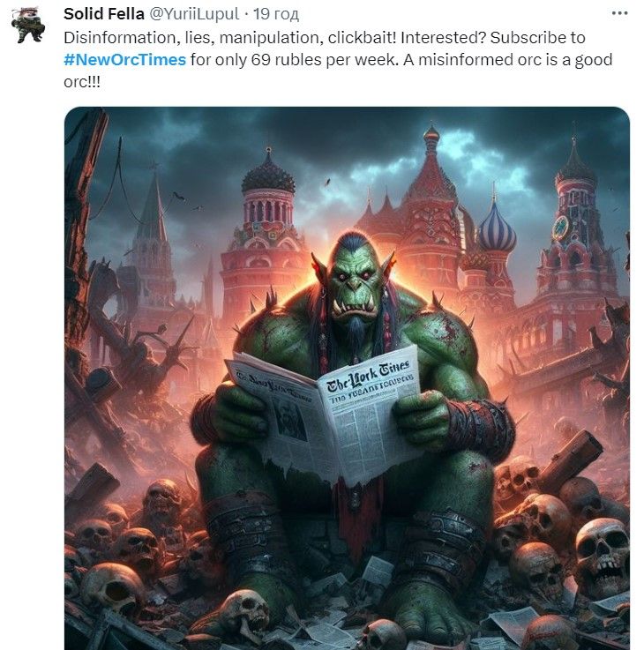Open the orc image attachment
644x650 pixels.
[x=347, y=378]
